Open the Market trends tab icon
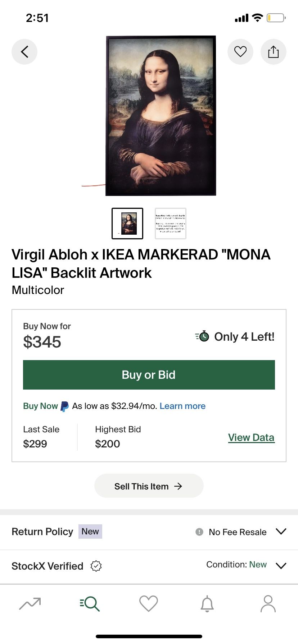This screenshot has height=644, width=298. 30,604
